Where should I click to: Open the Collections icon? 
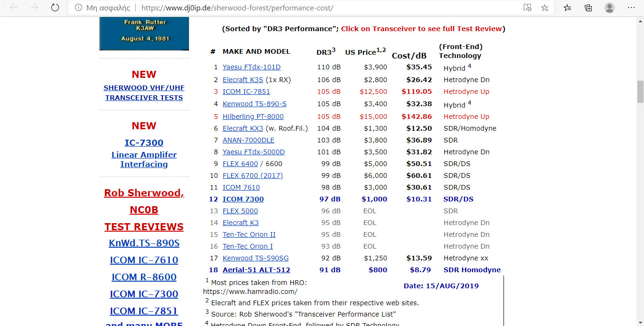(x=588, y=8)
